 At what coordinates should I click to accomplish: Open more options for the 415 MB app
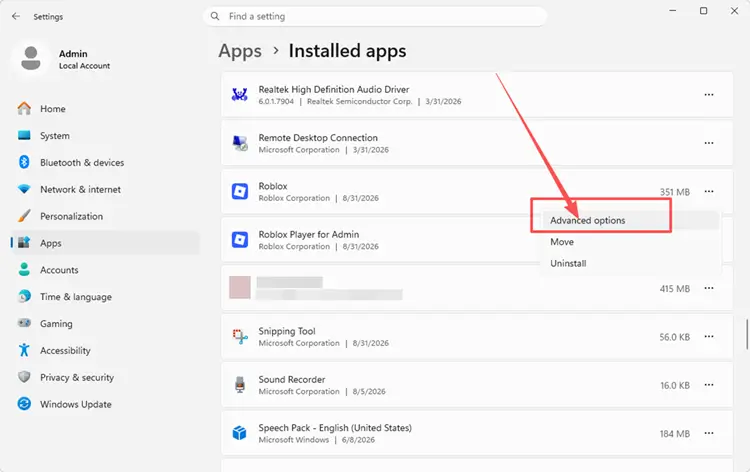[x=709, y=288]
